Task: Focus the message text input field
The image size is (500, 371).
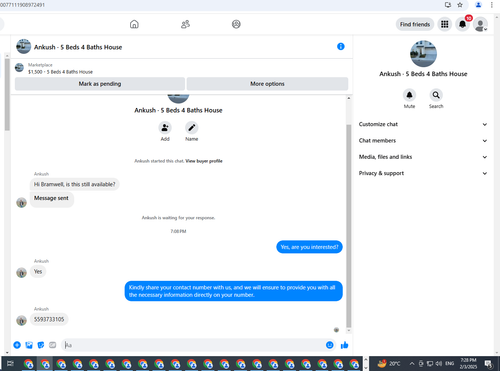Action: (x=193, y=345)
